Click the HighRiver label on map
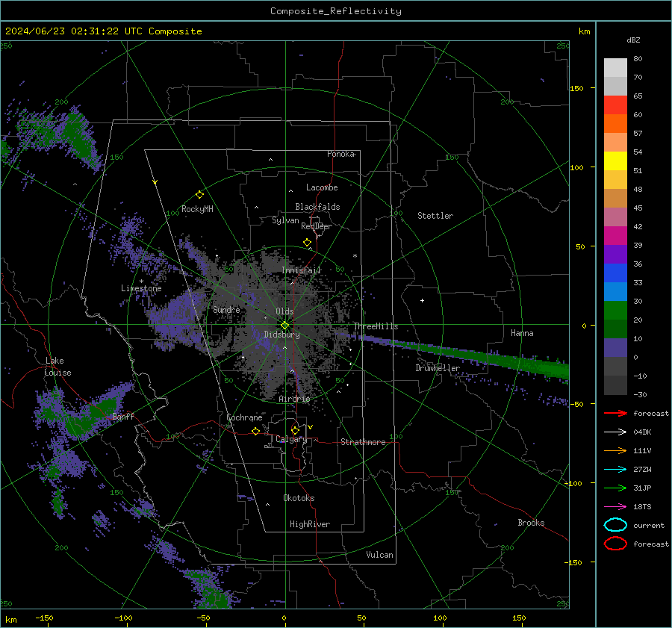This screenshot has height=628, width=672. [x=310, y=524]
